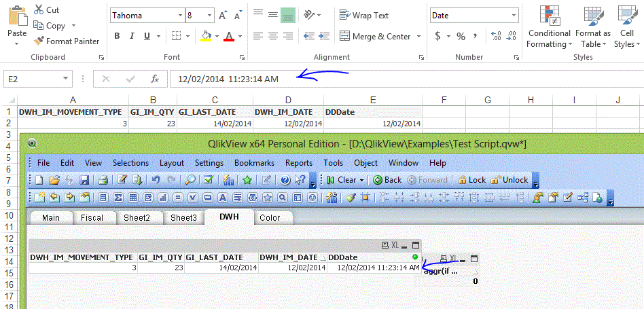Open the font size 8 dropdown
Screen dimensions: 644x309
click(210, 16)
